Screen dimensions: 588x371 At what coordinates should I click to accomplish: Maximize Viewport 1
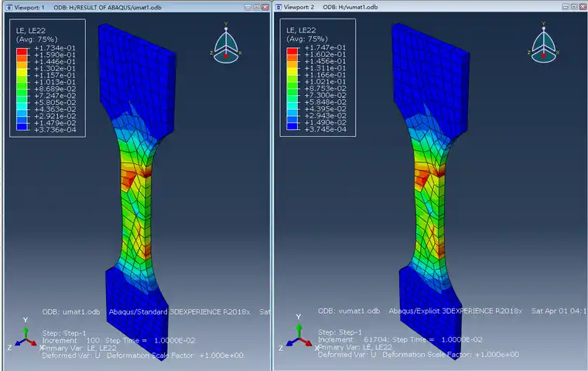257,7
